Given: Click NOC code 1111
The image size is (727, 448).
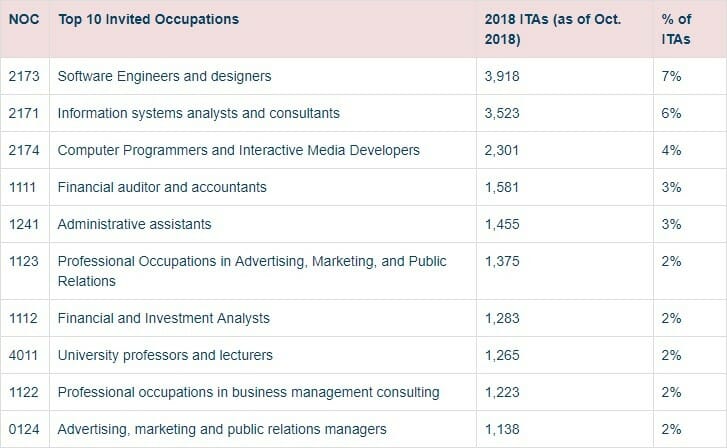Looking at the screenshot, I should (x=24, y=187).
